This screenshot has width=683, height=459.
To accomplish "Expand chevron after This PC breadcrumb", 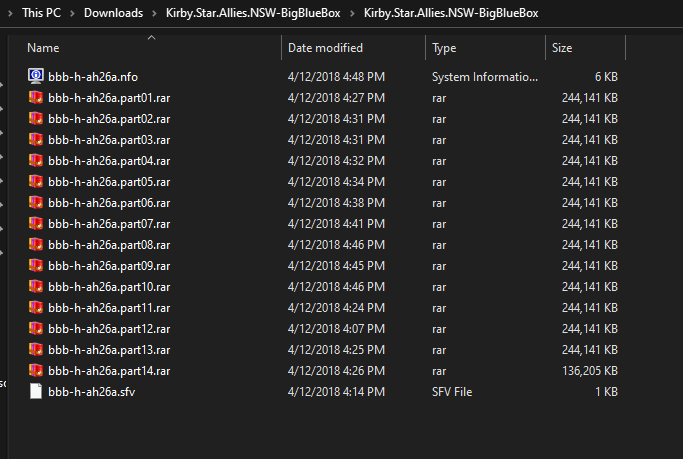I will pyautogui.click(x=72, y=14).
